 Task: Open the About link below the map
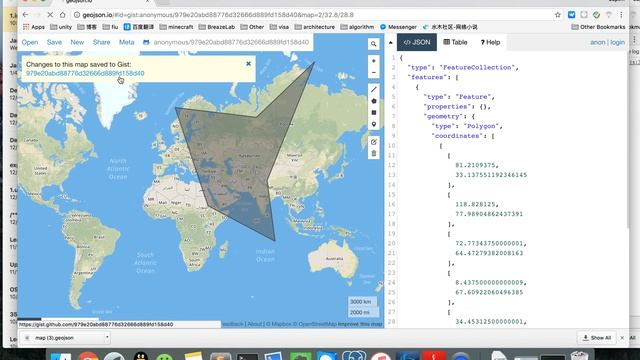tap(255, 324)
